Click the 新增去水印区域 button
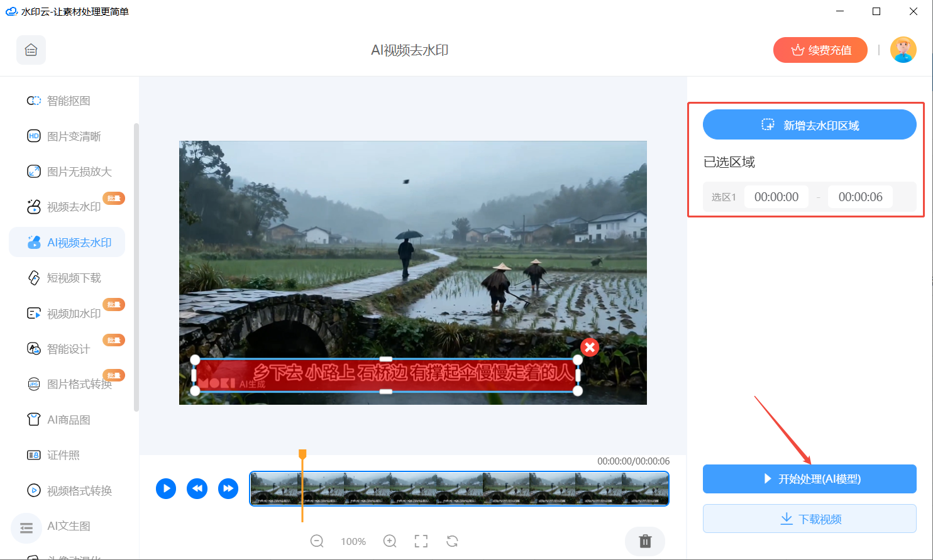Image resolution: width=933 pixels, height=560 pixels. click(809, 125)
